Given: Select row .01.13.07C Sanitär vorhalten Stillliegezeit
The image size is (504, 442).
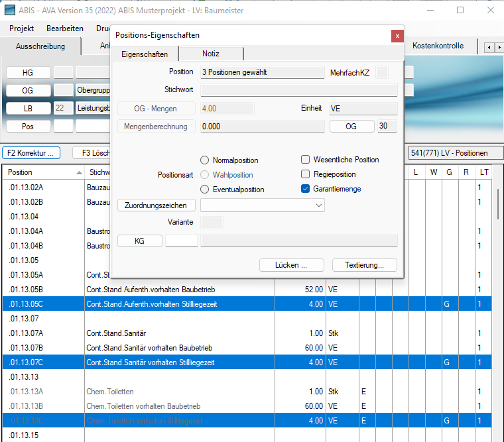Looking at the screenshot, I should 247,362.
